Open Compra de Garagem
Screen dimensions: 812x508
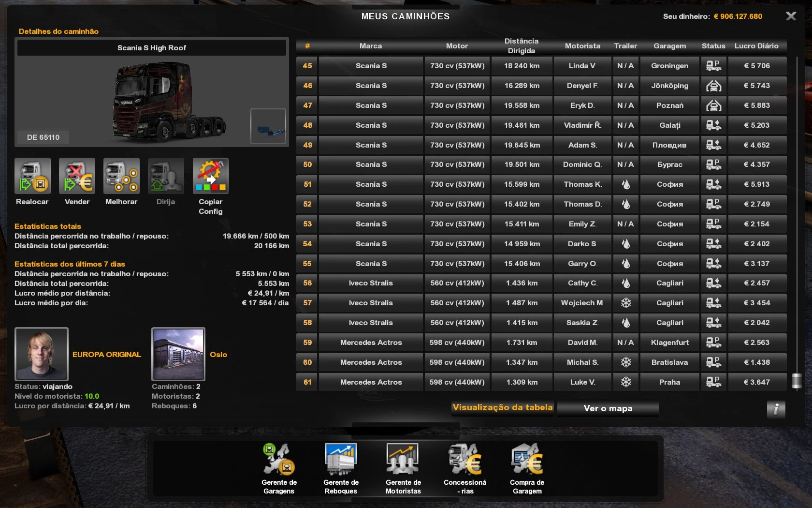pos(527,460)
